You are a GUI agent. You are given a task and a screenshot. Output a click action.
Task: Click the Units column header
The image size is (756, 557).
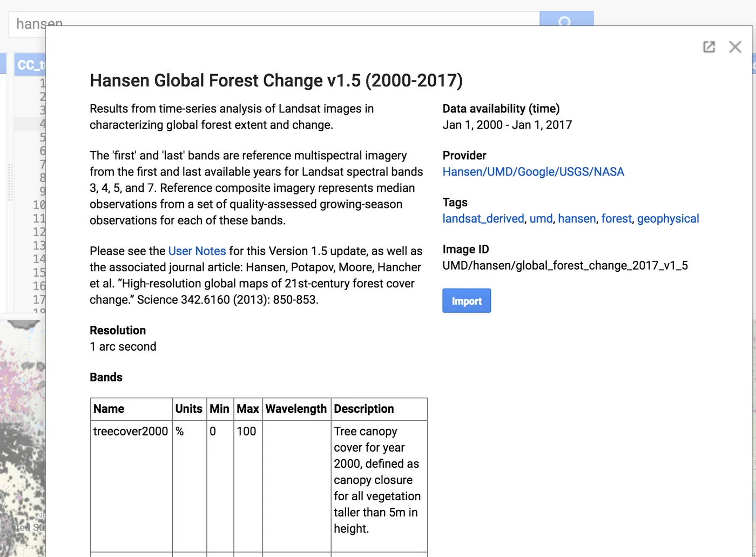point(189,409)
